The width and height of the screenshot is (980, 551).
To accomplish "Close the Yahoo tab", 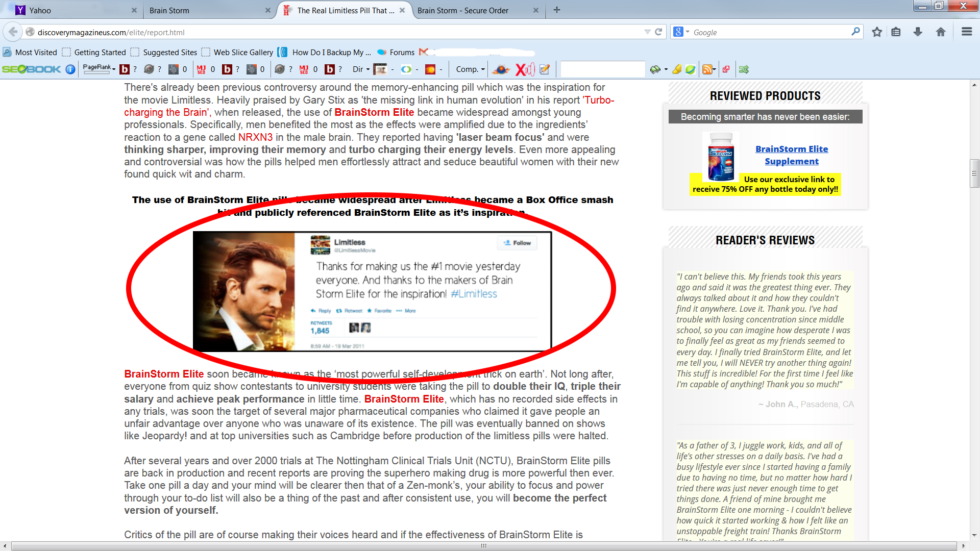I will [x=134, y=10].
